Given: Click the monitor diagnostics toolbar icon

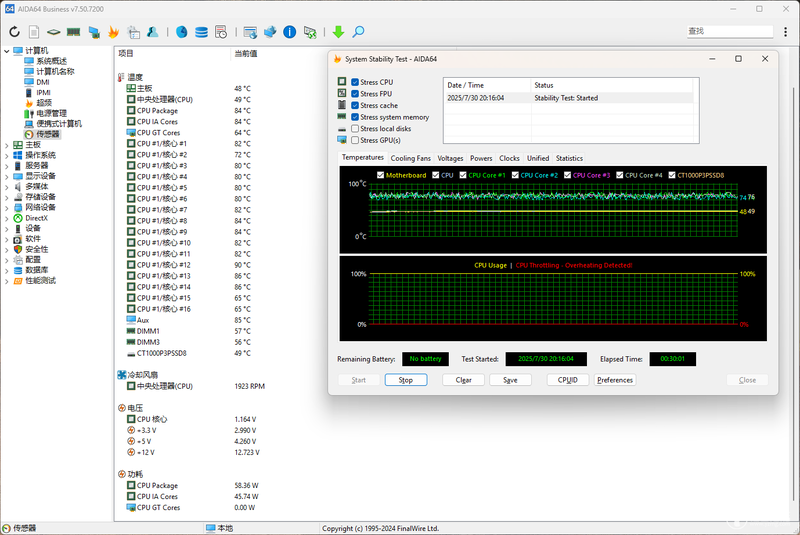Looking at the screenshot, I should click(94, 32).
